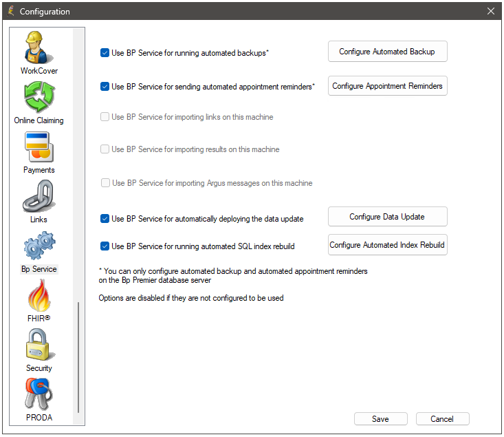This screenshot has width=504, height=437.
Task: Select the PRODA keys icon
Action: (39, 394)
